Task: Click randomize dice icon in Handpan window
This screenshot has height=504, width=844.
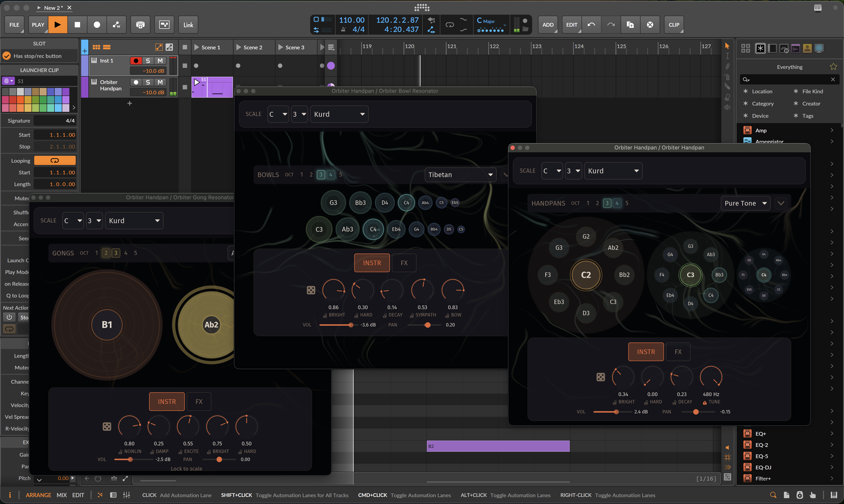Action: tap(601, 377)
